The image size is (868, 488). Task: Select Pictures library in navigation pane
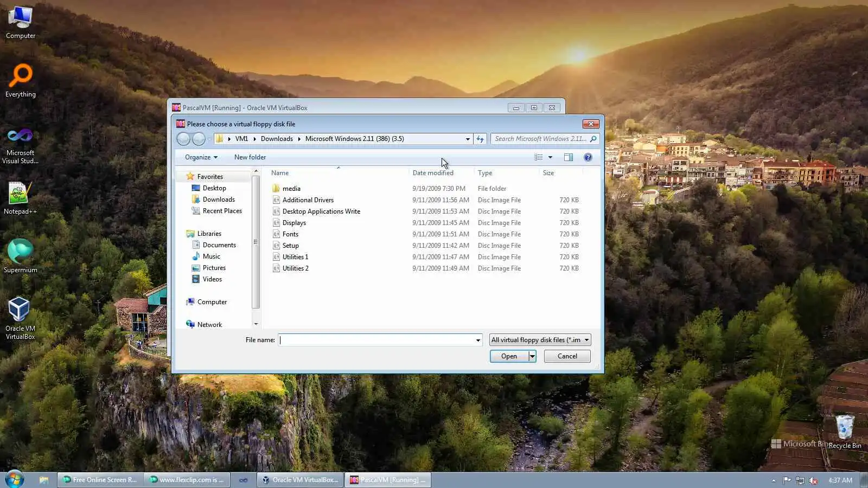click(214, 268)
